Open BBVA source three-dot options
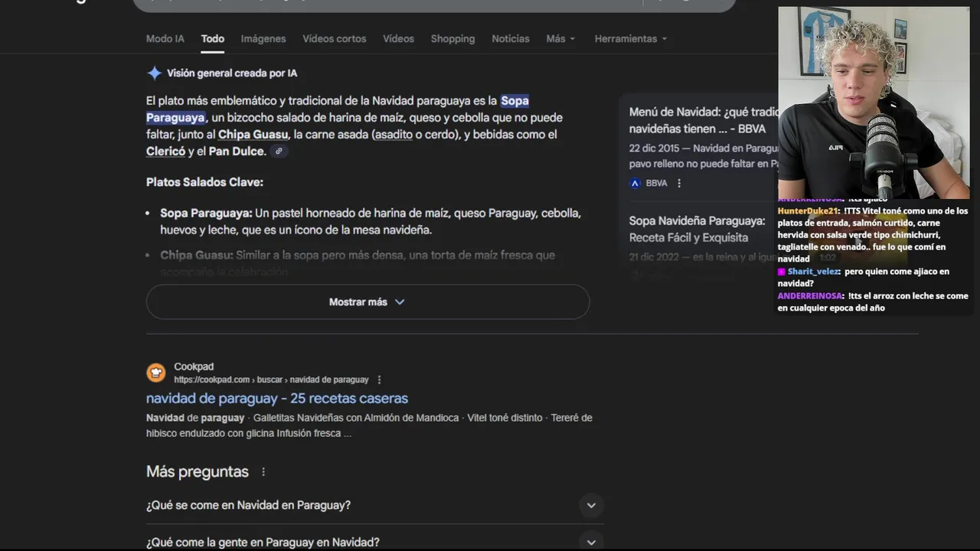This screenshot has width=980, height=551. pyautogui.click(x=679, y=183)
